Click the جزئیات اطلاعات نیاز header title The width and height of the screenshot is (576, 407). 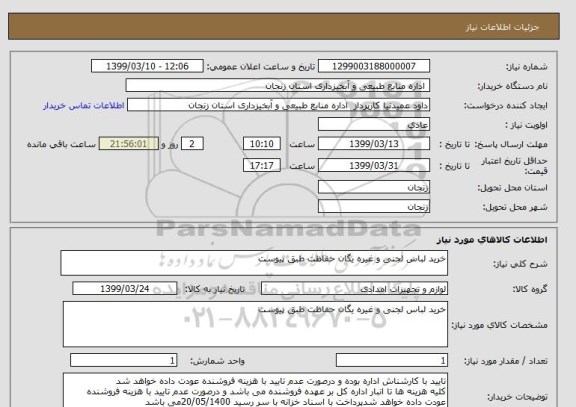[x=502, y=27]
